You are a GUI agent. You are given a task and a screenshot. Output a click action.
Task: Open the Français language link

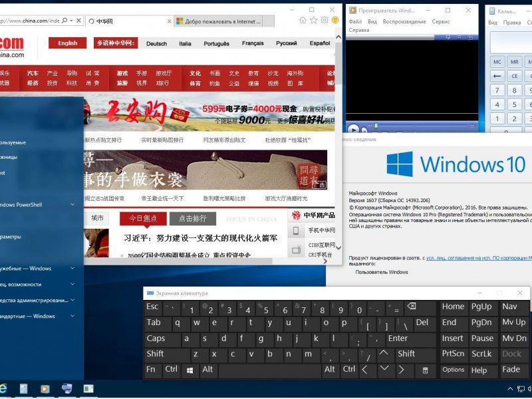[x=253, y=43]
